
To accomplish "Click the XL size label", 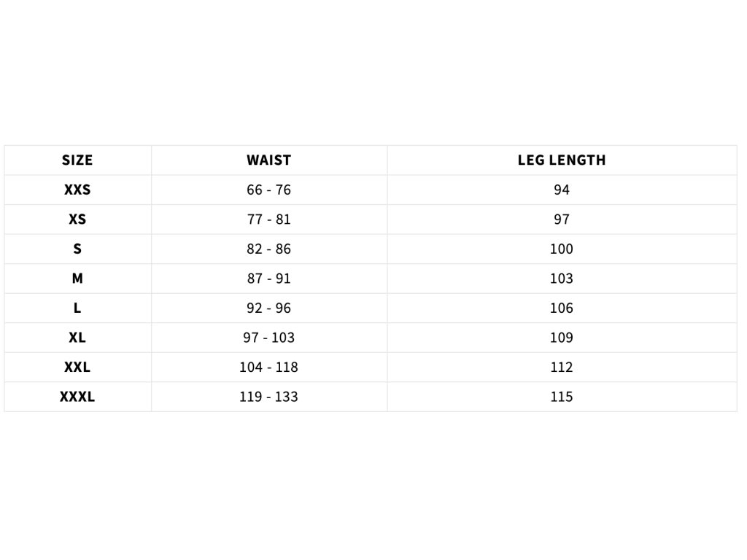I will 77,338.
